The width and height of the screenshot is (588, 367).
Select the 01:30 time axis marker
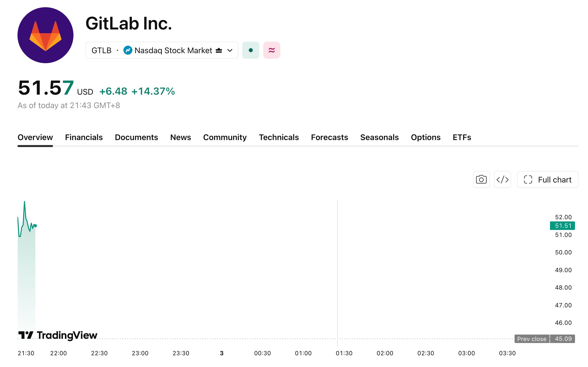[344, 353]
